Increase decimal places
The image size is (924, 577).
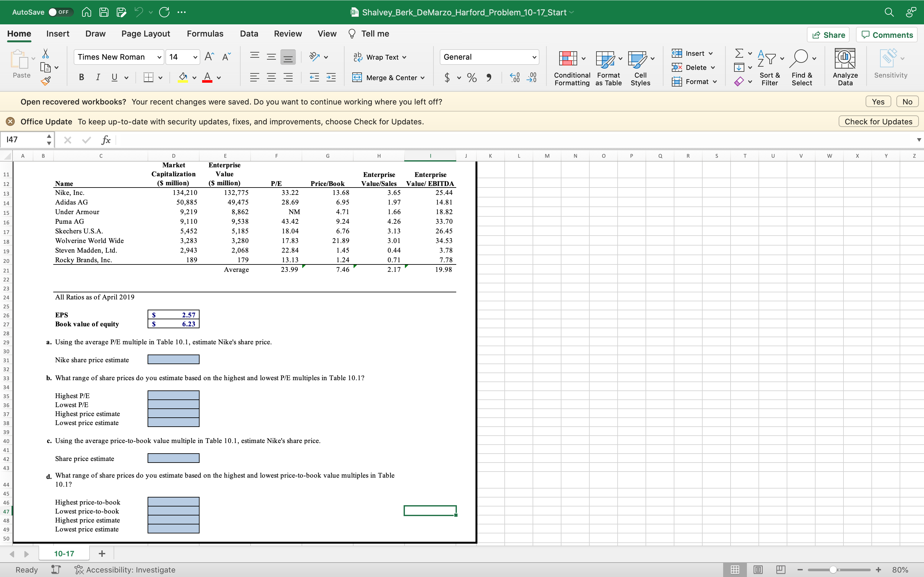514,78
